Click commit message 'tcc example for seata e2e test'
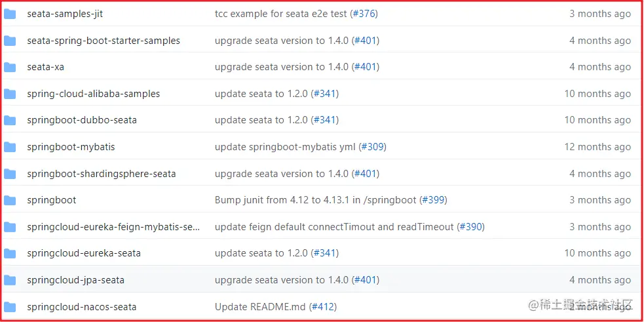Viewport: 644px width, 322px height. point(281,14)
